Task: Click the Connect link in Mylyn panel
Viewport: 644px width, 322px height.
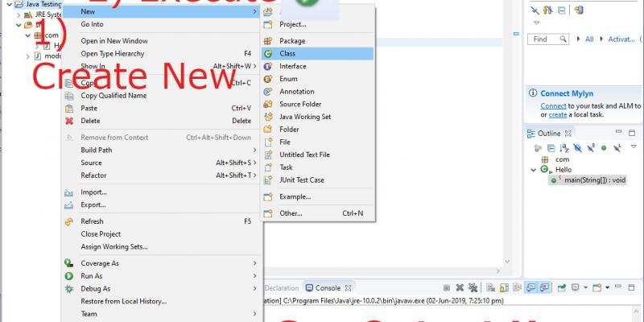Action: point(553,105)
